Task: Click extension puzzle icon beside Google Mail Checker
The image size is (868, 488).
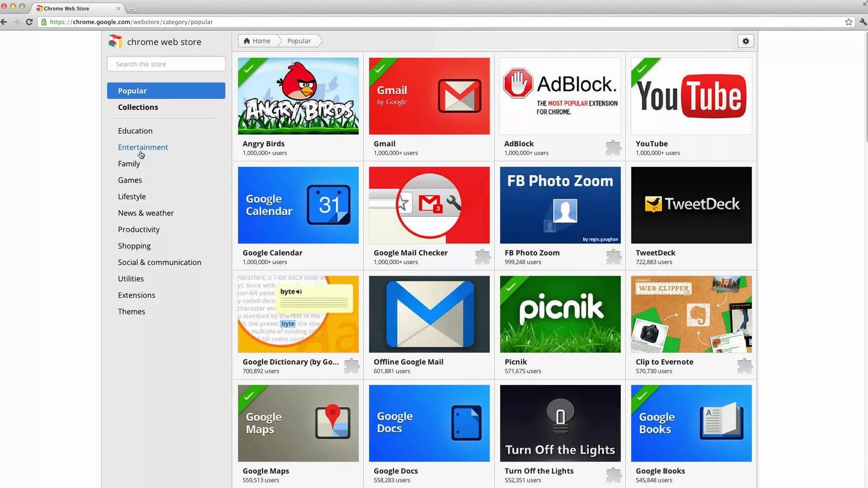Action: (x=482, y=257)
